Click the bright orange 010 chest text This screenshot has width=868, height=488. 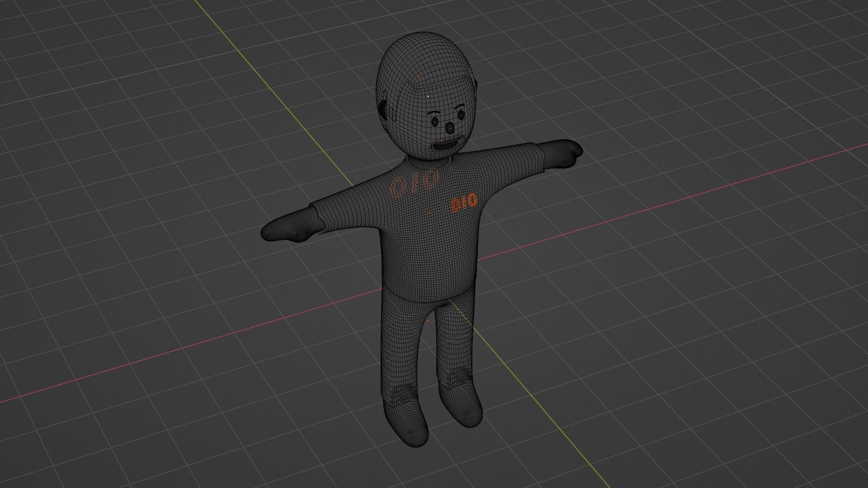pyautogui.click(x=464, y=203)
